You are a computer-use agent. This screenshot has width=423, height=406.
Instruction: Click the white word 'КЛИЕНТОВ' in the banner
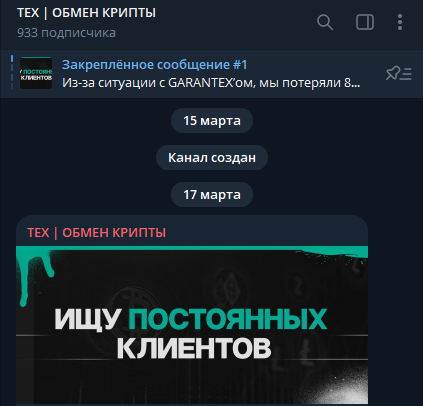(x=194, y=348)
